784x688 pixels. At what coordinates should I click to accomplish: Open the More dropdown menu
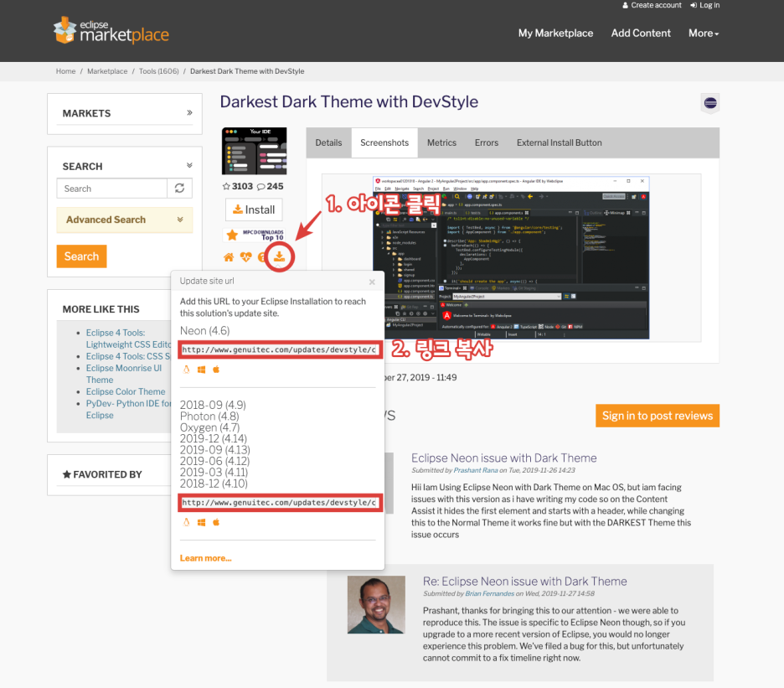(704, 34)
